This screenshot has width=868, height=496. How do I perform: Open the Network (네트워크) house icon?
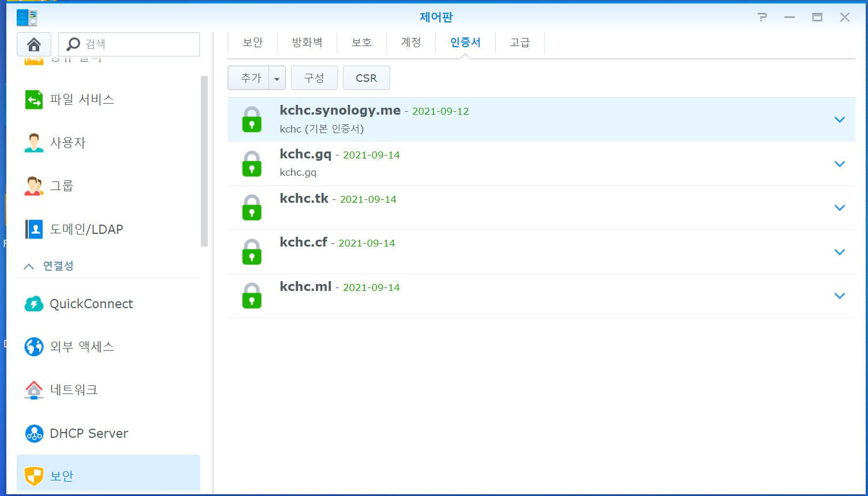34,390
